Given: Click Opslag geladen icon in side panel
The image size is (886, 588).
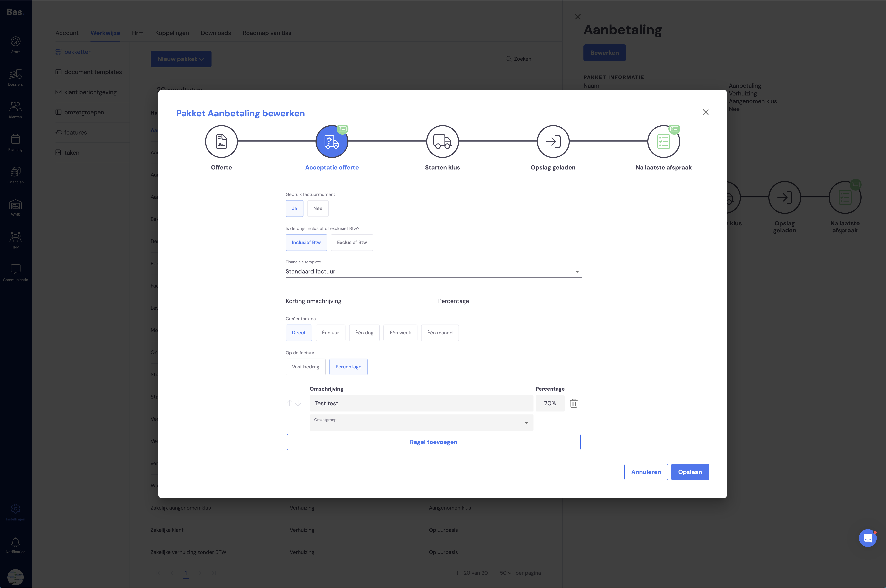Looking at the screenshot, I should tap(785, 197).
